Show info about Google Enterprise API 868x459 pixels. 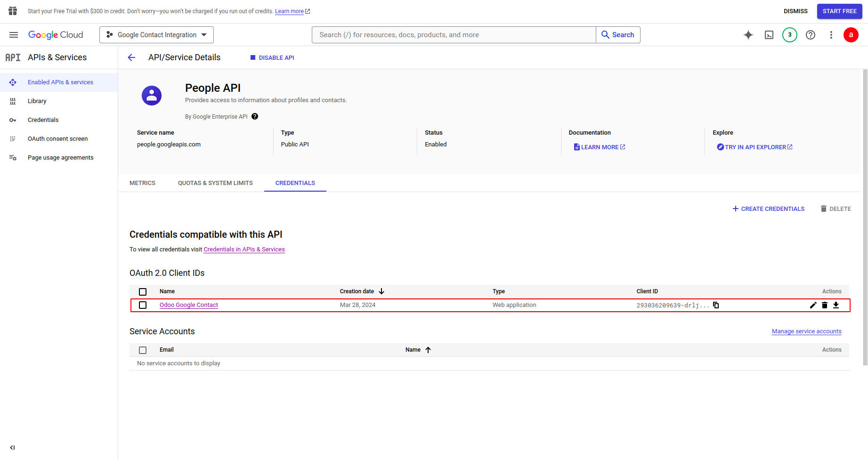pos(255,116)
